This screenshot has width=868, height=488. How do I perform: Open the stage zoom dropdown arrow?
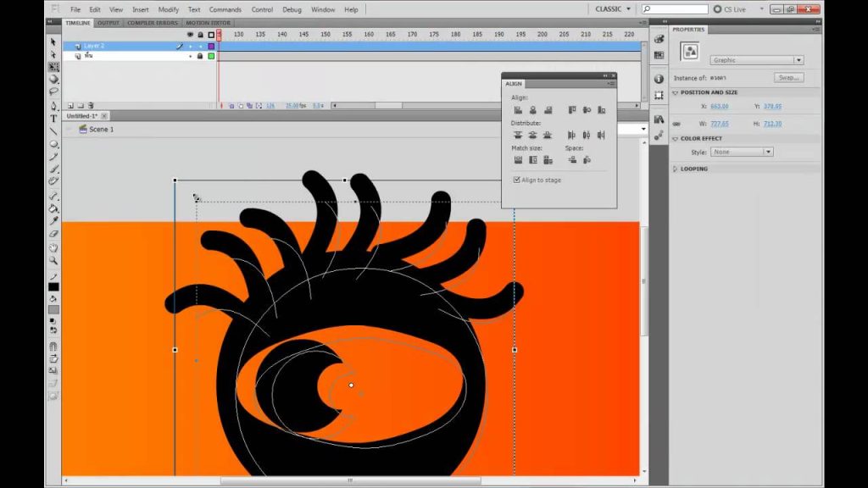[x=643, y=129]
